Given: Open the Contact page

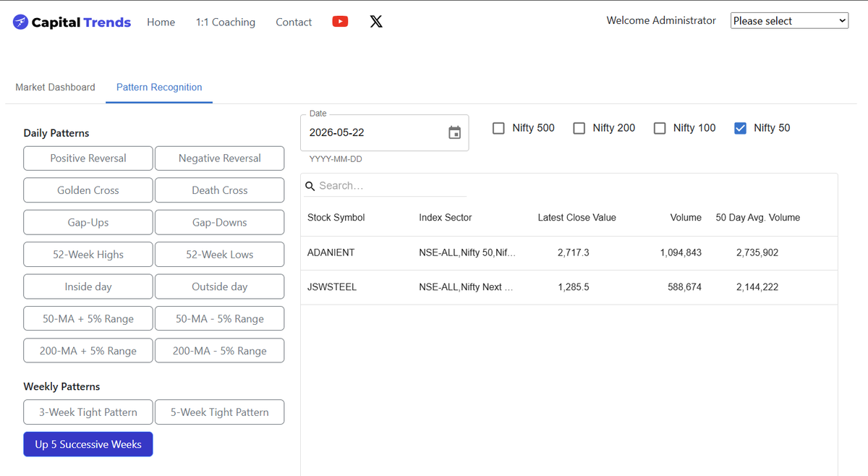Looking at the screenshot, I should click(294, 22).
